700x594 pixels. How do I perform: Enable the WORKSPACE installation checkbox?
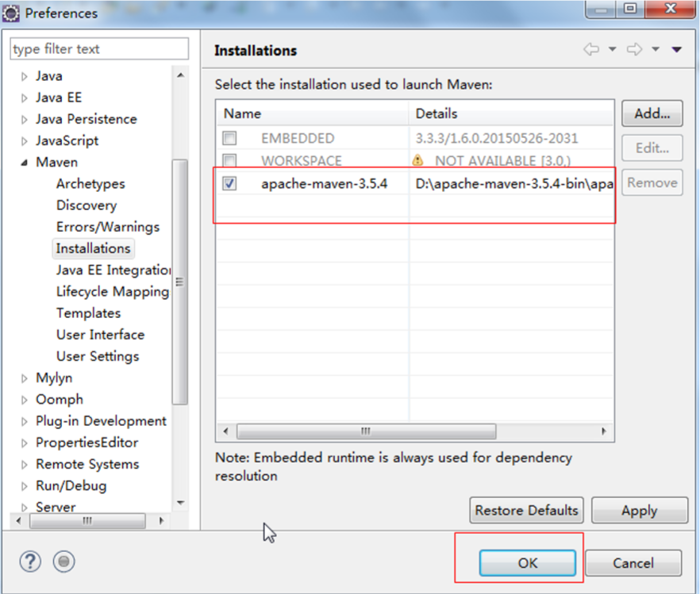point(229,160)
